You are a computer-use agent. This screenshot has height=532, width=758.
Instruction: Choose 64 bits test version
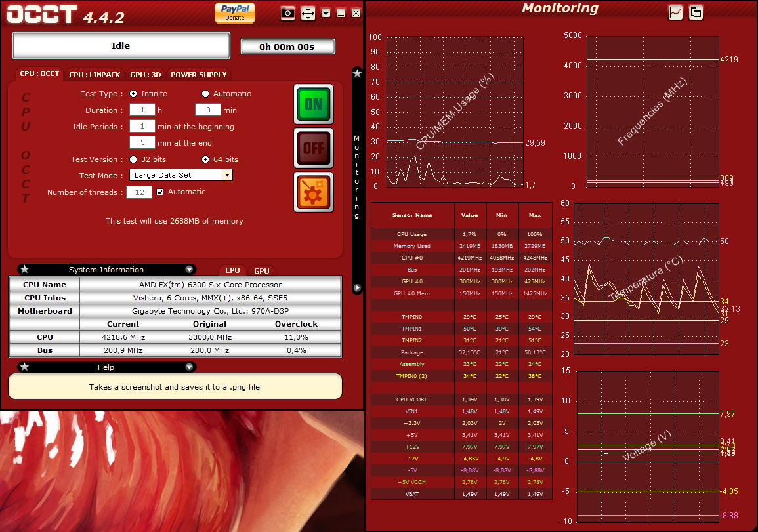point(205,159)
